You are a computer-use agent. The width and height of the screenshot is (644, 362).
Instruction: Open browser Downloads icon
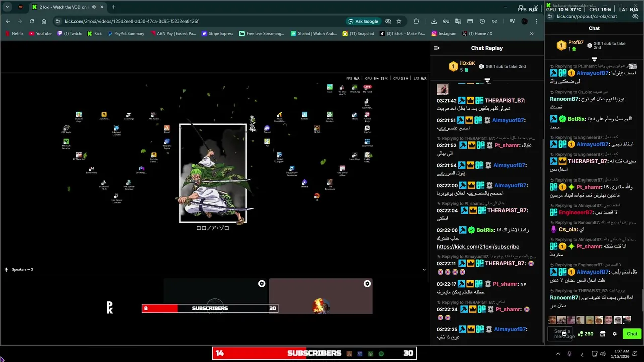[434, 21]
